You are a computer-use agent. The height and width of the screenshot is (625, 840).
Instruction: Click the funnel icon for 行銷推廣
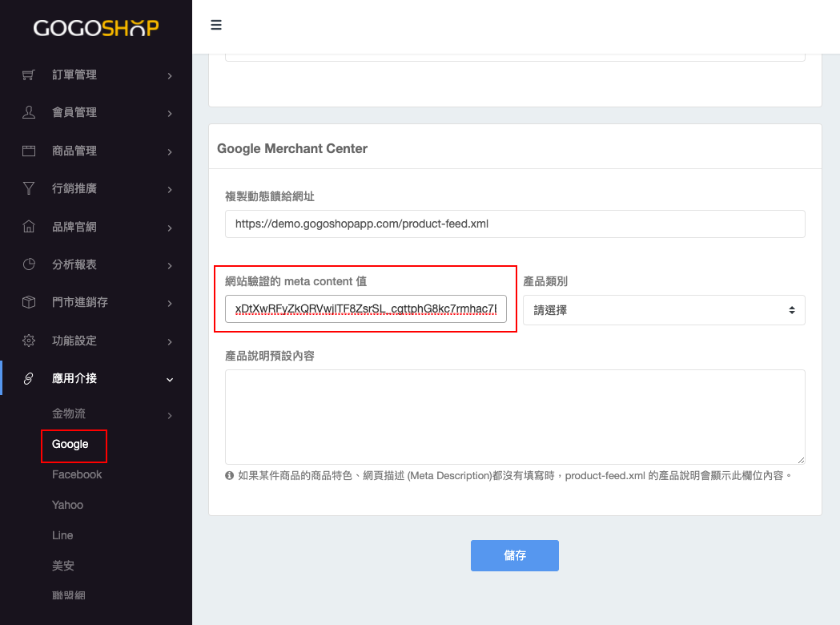29,188
